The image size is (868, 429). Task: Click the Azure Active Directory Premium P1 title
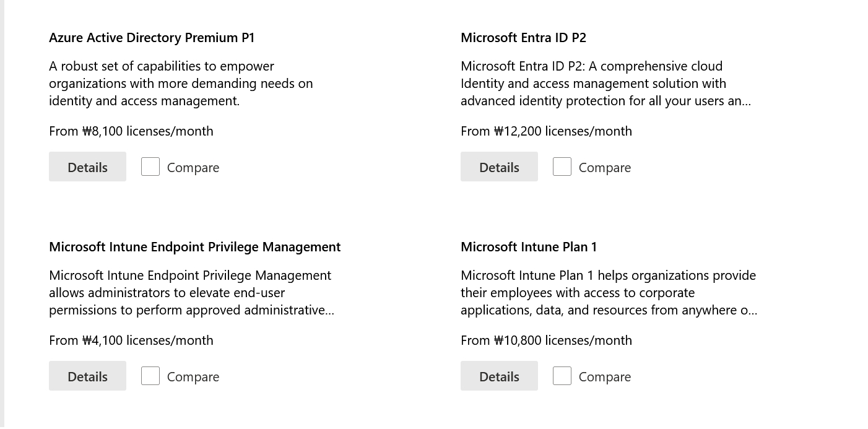tap(152, 38)
